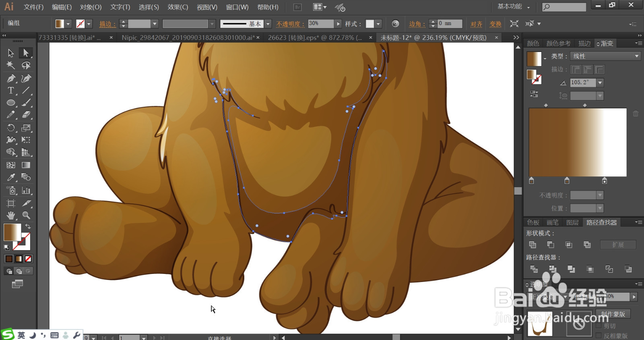Open the 效果(C) menu
644x340 pixels.
tap(178, 7)
